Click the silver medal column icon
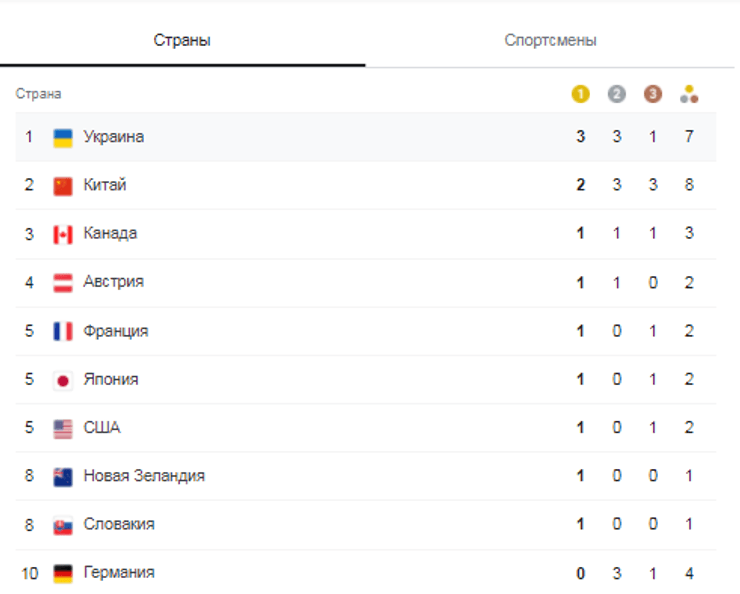Screen dimensions: 740x594 tap(616, 94)
